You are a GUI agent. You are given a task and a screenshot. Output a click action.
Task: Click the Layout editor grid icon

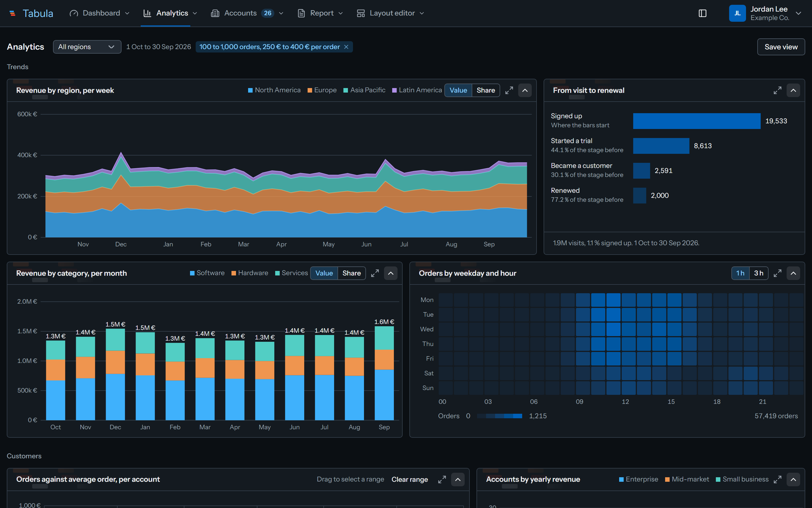tap(361, 13)
